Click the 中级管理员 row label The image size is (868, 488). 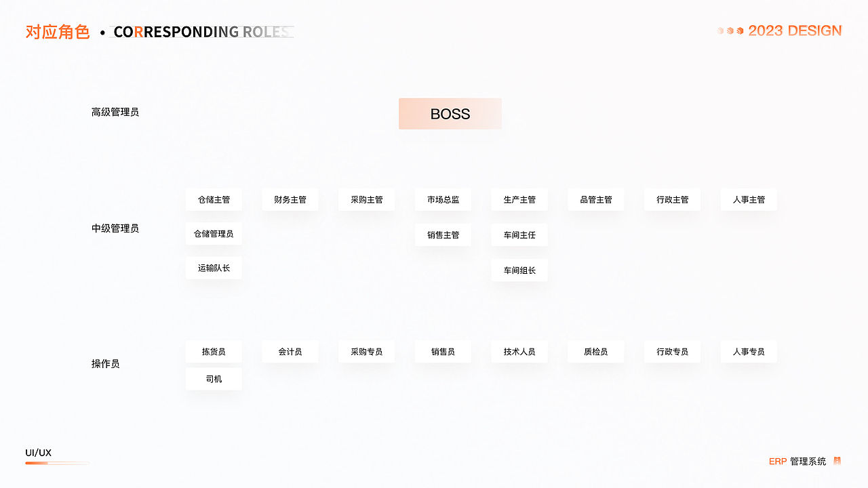[115, 228]
